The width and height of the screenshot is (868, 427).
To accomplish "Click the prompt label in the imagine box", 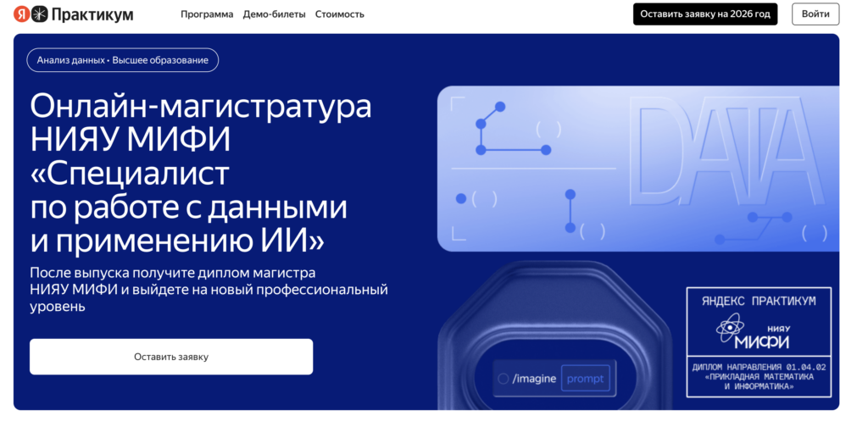I will click(x=585, y=380).
